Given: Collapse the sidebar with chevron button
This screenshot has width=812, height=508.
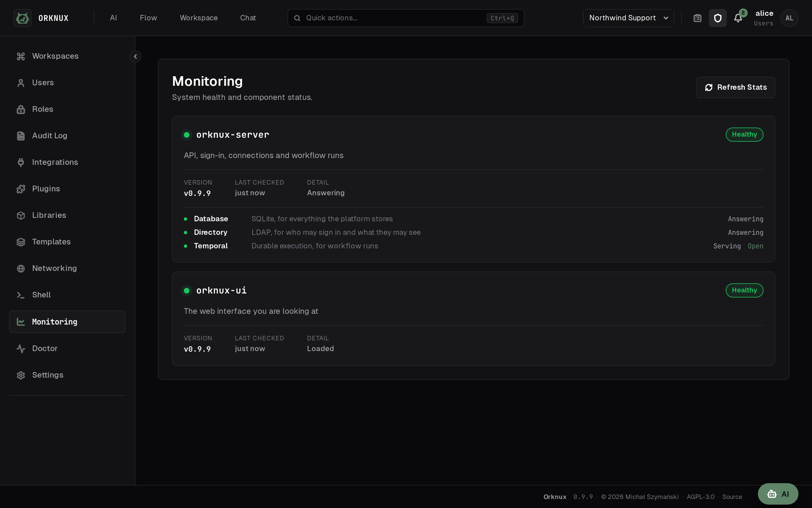Looking at the screenshot, I should pyautogui.click(x=135, y=56).
